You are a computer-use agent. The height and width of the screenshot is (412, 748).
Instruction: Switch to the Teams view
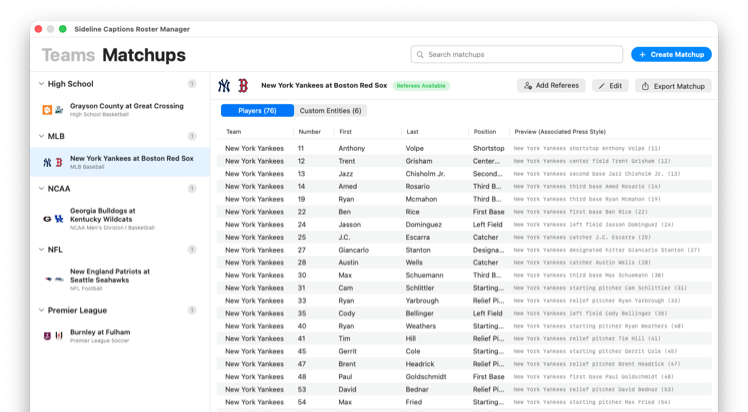coord(68,55)
